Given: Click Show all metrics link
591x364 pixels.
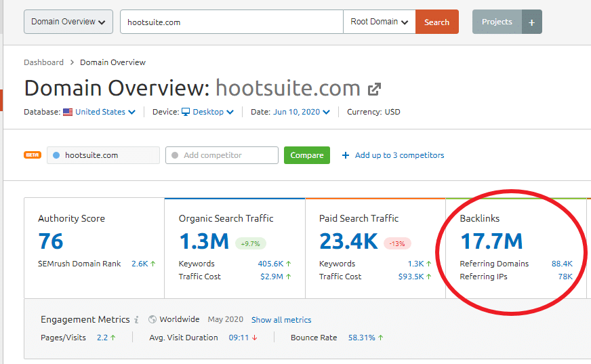Looking at the screenshot, I should click(281, 320).
